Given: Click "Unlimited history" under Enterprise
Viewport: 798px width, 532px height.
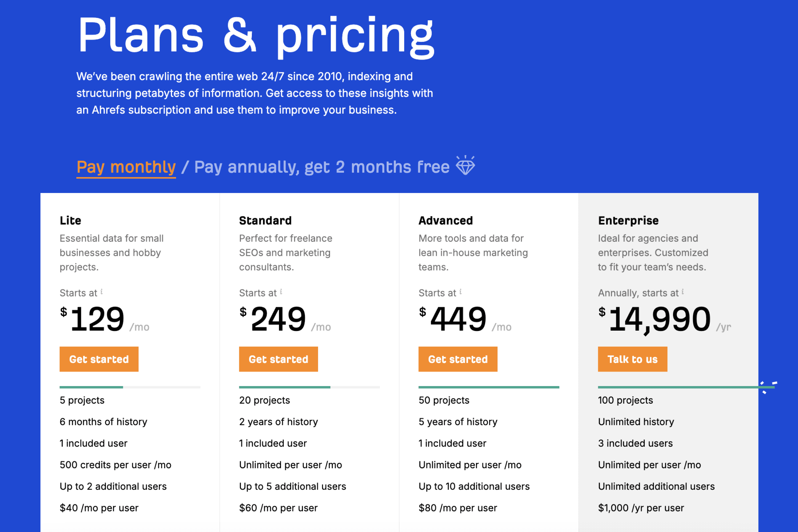Looking at the screenshot, I should [x=635, y=422].
